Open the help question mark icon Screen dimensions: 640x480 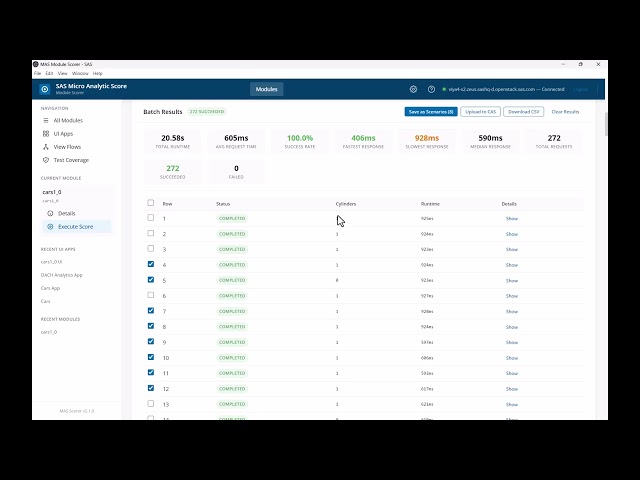click(x=431, y=89)
